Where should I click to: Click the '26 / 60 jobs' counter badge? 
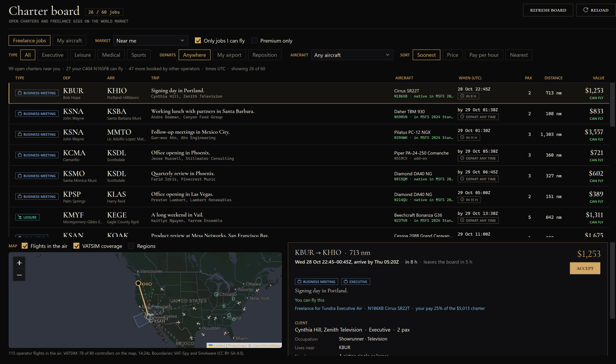tap(104, 12)
